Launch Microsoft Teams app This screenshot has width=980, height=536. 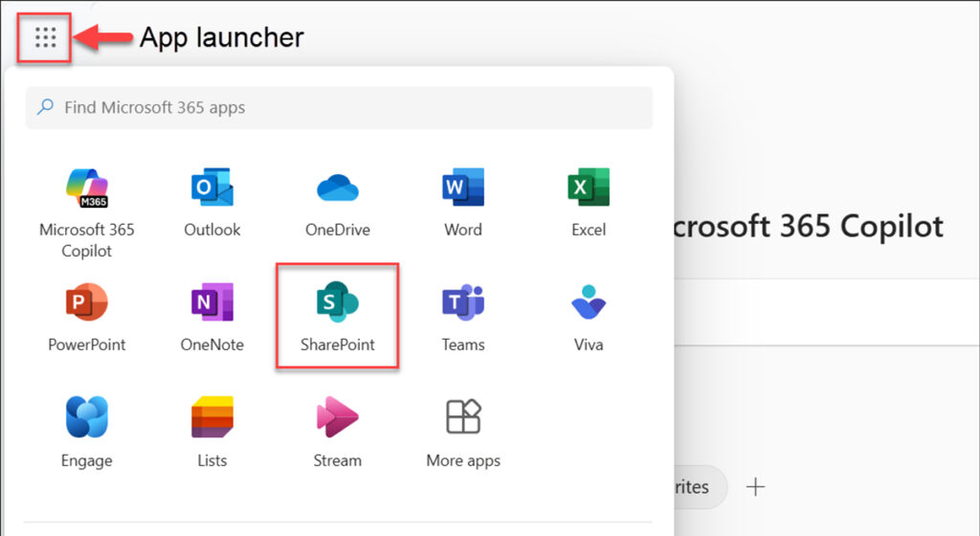463,319
